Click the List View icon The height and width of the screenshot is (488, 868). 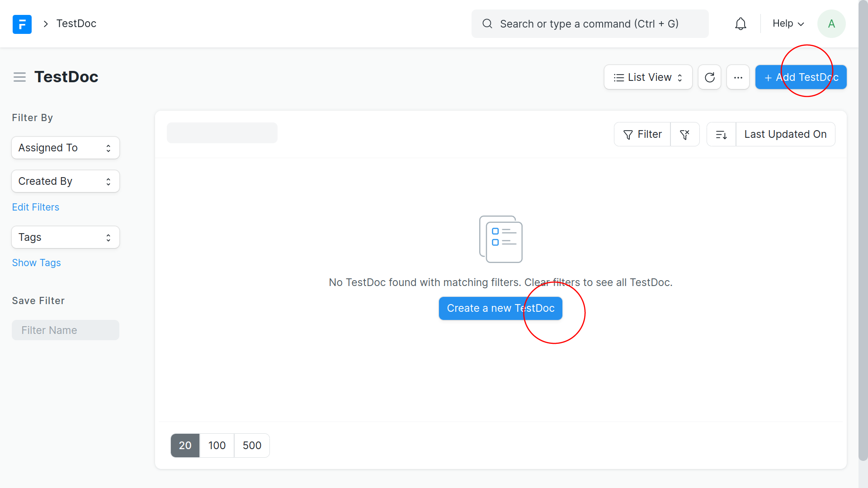click(618, 77)
